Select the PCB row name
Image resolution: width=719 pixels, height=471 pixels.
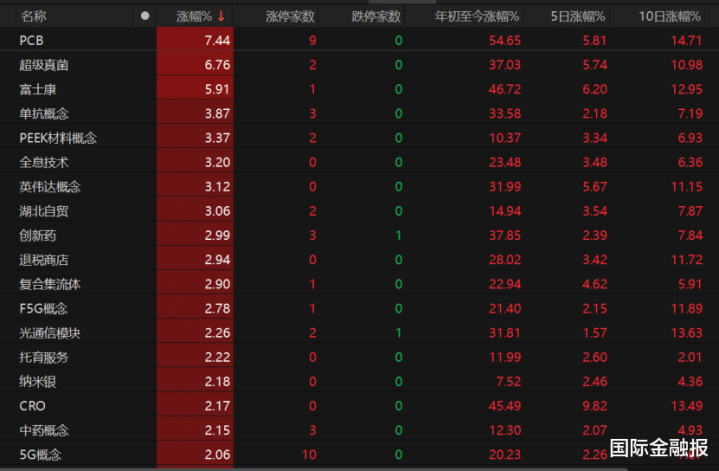click(x=31, y=40)
